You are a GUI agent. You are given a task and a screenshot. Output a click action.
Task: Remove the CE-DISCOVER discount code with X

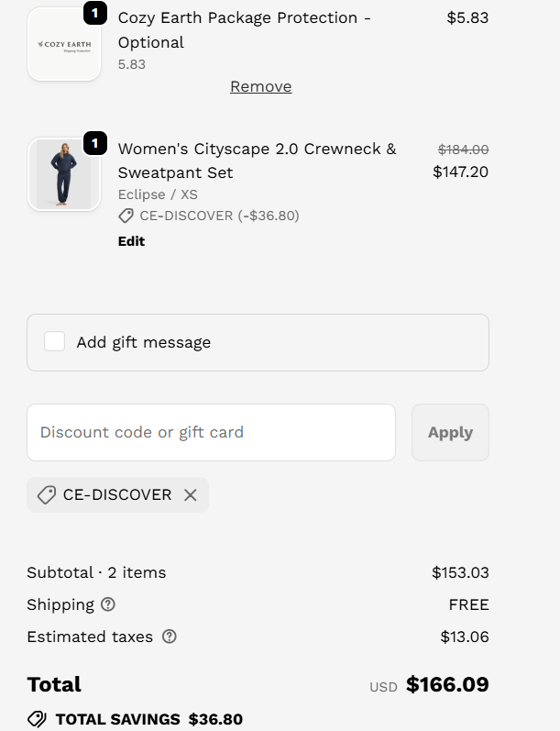[190, 494]
